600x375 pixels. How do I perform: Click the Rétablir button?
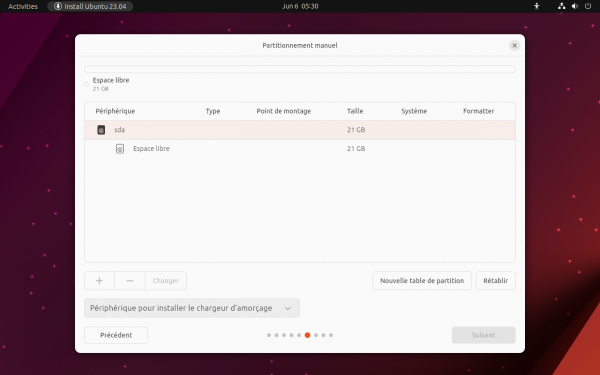click(496, 280)
